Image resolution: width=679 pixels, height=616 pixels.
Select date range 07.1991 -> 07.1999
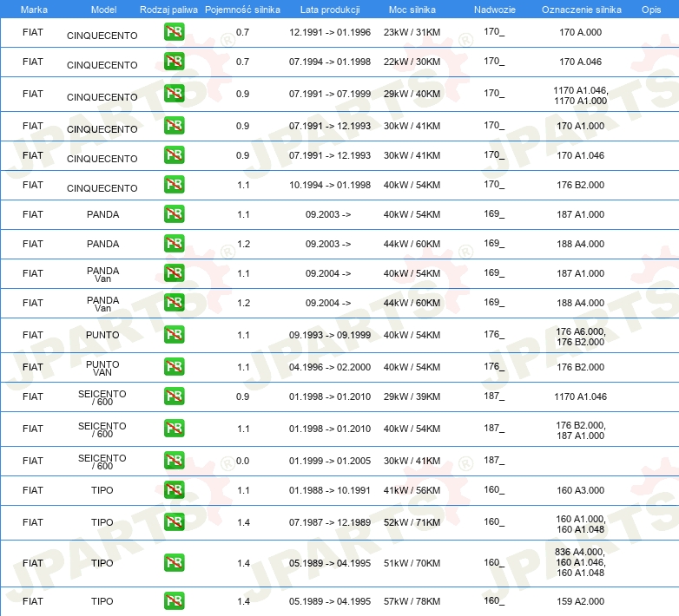click(x=330, y=94)
